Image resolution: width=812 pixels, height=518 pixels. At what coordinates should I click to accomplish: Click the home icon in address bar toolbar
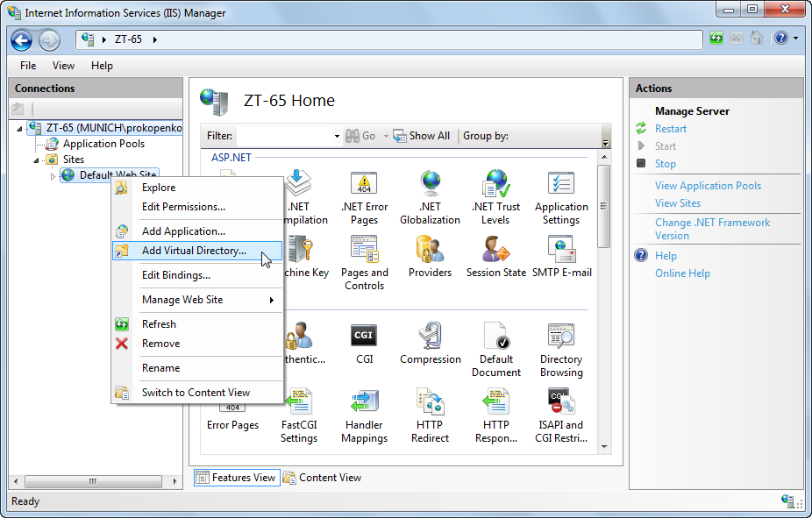(757, 39)
